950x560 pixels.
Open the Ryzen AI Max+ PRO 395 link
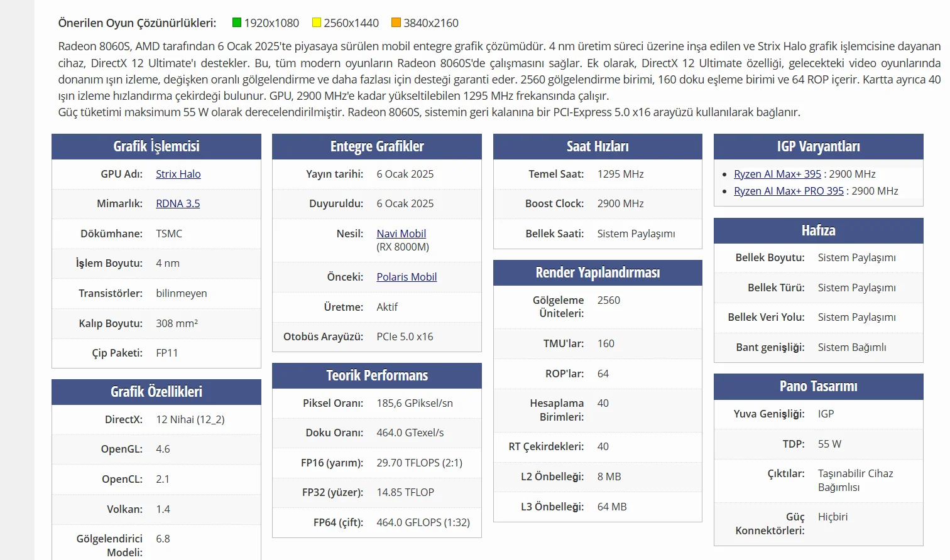click(789, 191)
